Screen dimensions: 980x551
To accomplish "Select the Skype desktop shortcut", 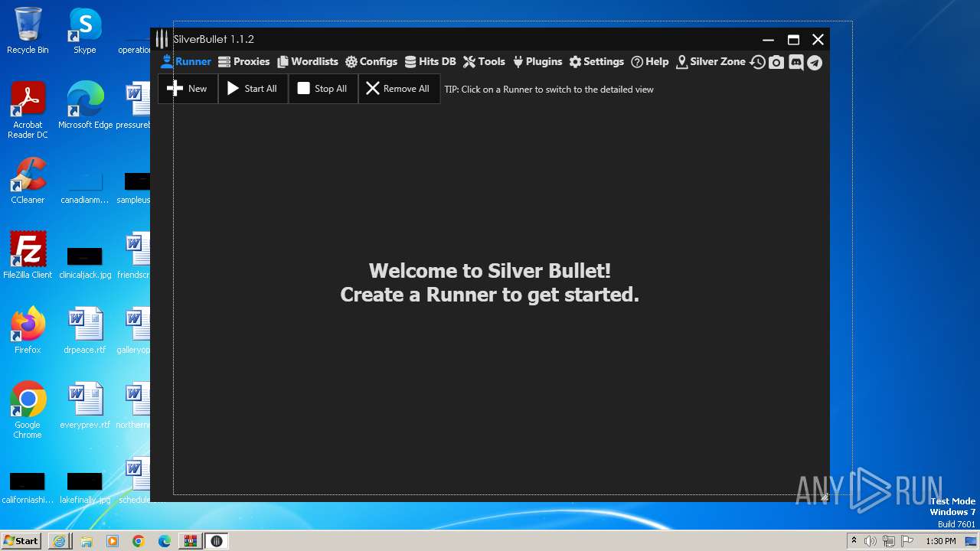I will coord(85,31).
